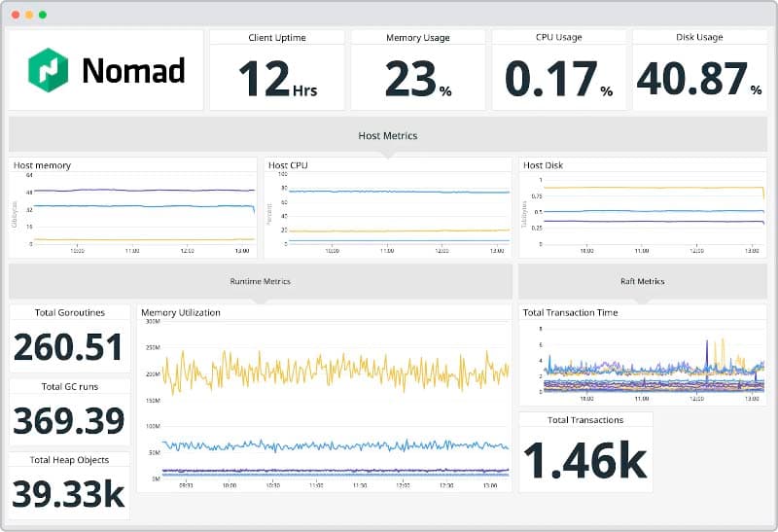Image resolution: width=778 pixels, height=532 pixels.
Task: Click the green maximize window button
Action: coord(43,15)
